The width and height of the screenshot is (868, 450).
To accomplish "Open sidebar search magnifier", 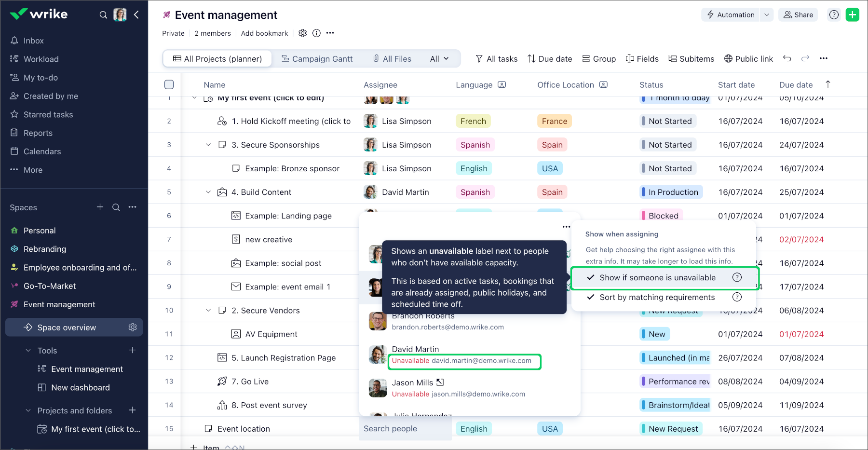I will pyautogui.click(x=103, y=14).
